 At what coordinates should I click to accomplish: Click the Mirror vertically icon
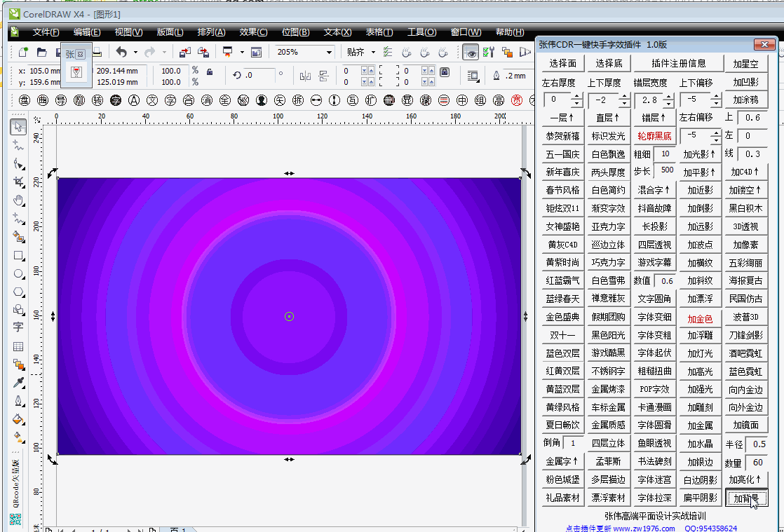pos(323,76)
